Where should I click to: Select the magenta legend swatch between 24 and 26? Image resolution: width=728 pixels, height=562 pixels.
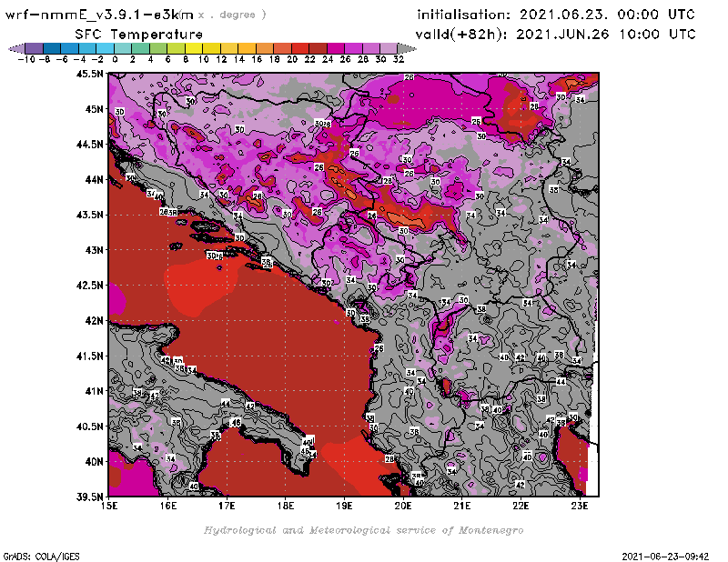(x=335, y=48)
